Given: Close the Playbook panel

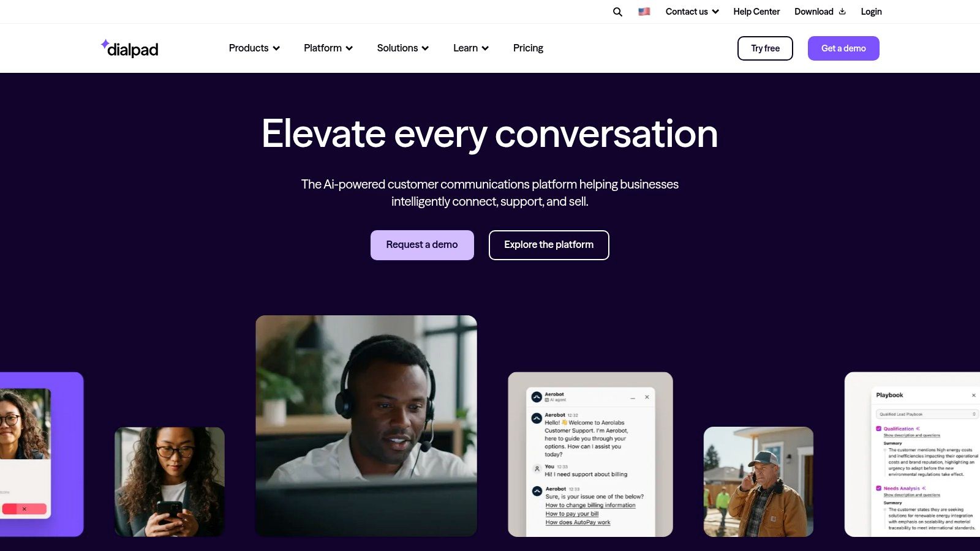Looking at the screenshot, I should coord(974,395).
